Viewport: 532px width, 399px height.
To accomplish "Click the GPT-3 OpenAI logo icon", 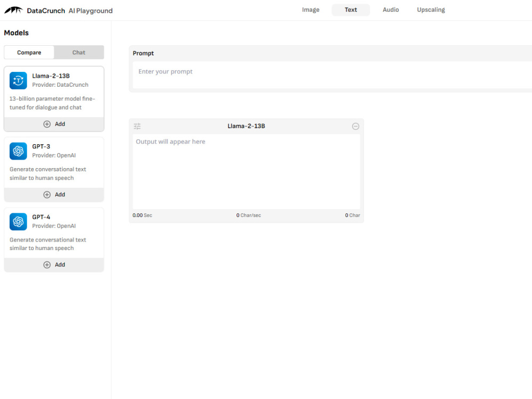I will pos(18,151).
